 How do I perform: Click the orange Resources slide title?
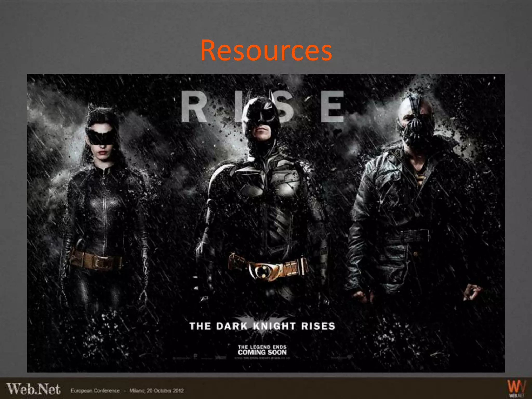[x=266, y=51]
